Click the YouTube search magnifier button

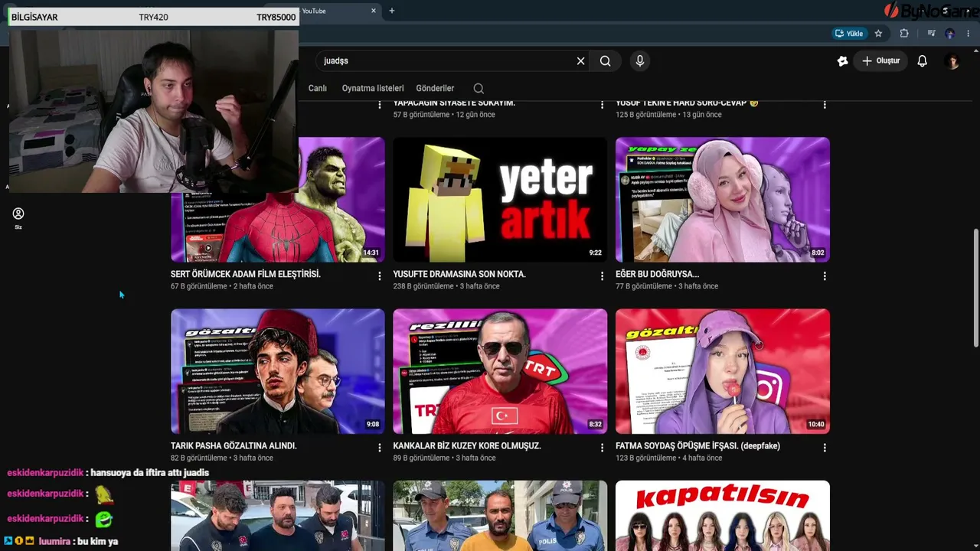606,61
